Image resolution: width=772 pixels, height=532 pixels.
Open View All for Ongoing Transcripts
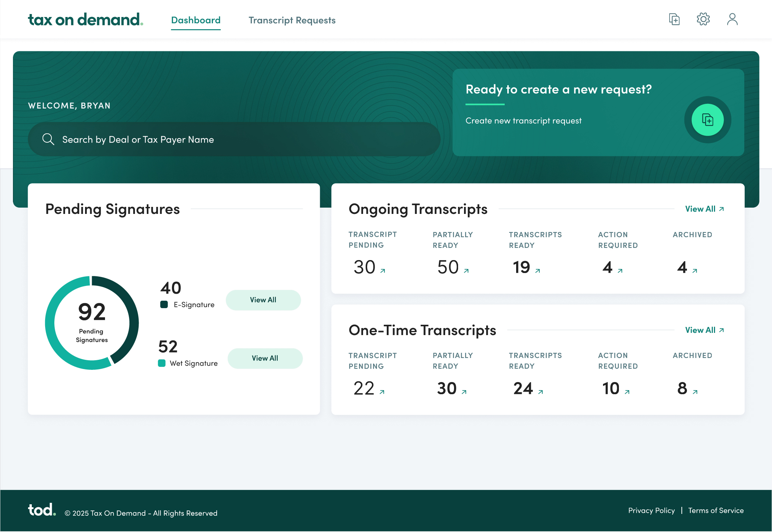tap(704, 209)
